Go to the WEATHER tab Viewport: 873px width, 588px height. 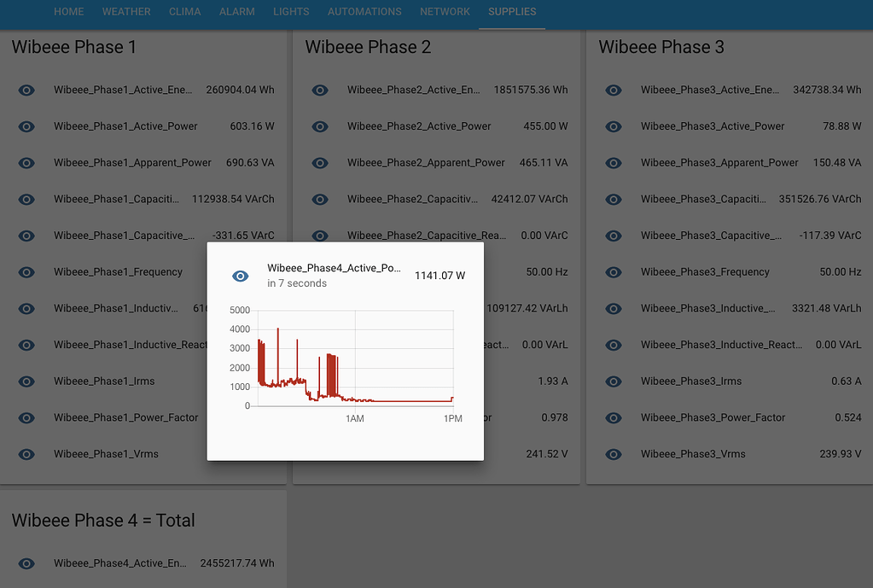(126, 12)
